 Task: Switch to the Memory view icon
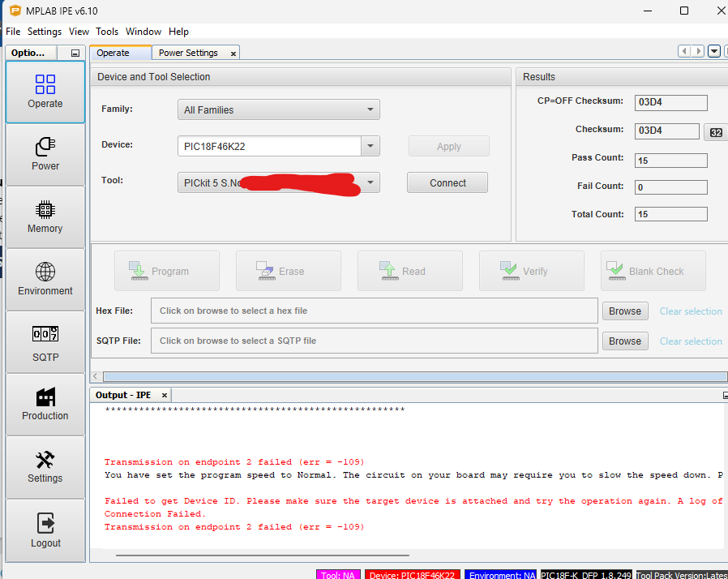click(x=45, y=217)
